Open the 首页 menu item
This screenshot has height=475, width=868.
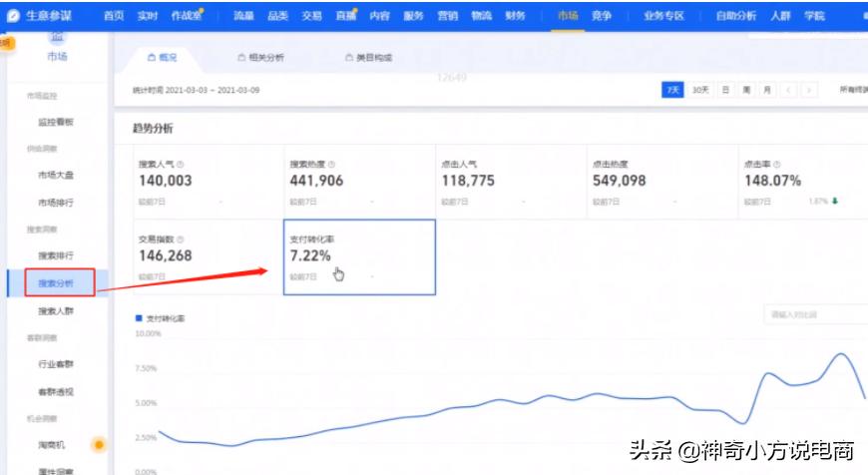114,16
